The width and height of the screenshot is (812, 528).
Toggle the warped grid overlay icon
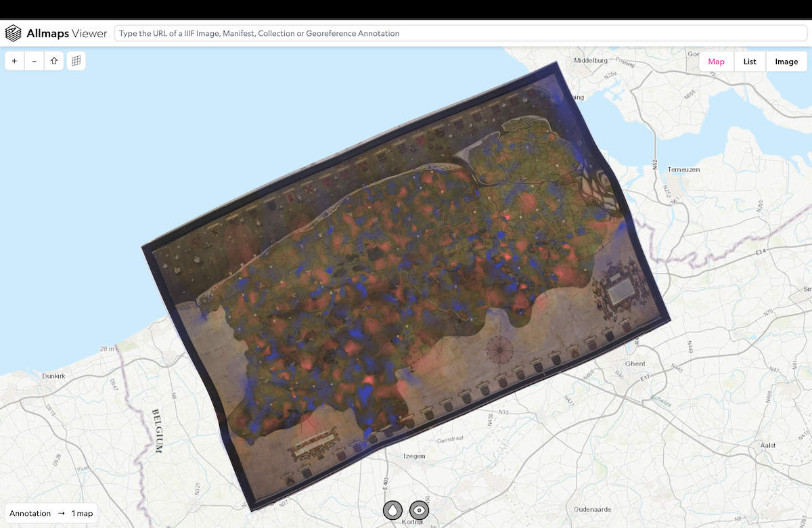[76, 61]
